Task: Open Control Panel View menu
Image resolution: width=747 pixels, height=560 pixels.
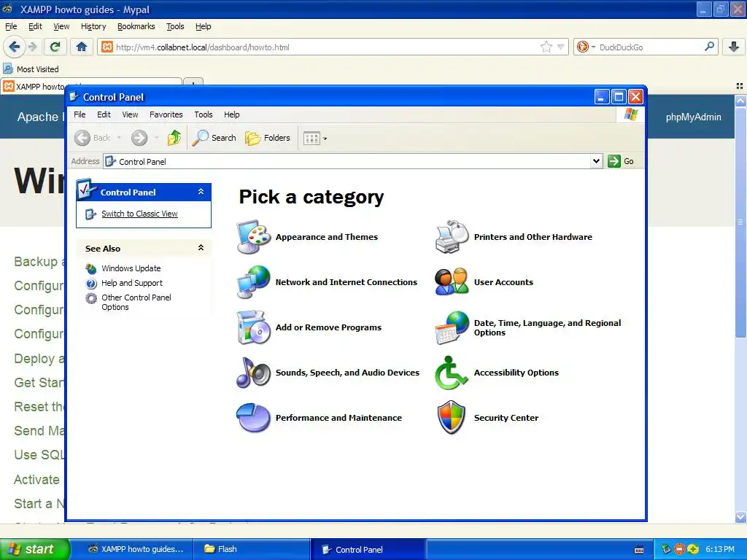Action: pos(130,114)
